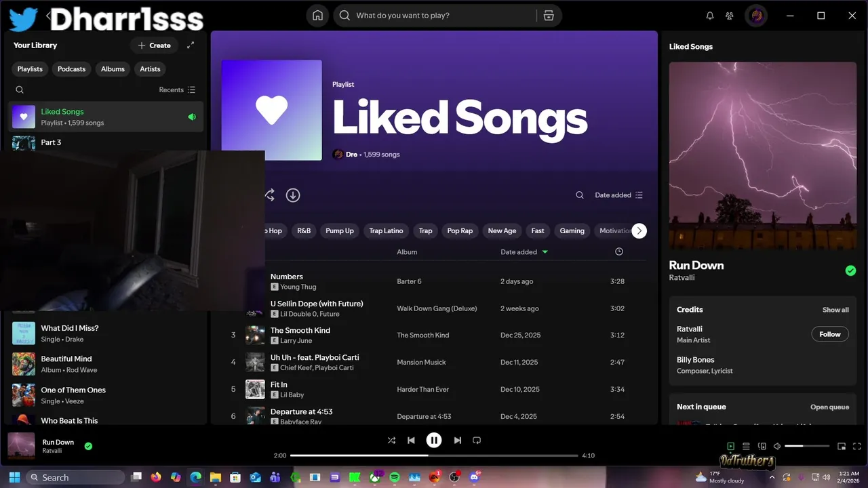Open Ratvalli in the Credits section
This screenshot has height=488, width=868.
690,329
